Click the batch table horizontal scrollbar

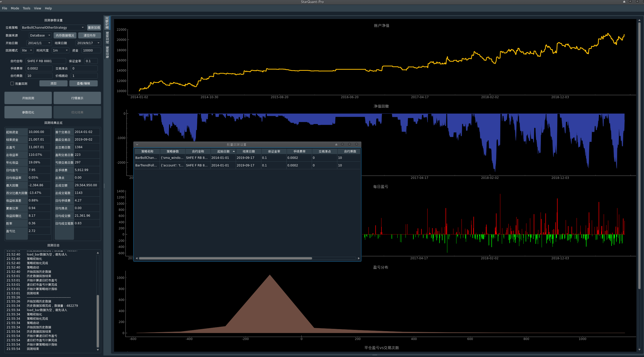click(225, 258)
